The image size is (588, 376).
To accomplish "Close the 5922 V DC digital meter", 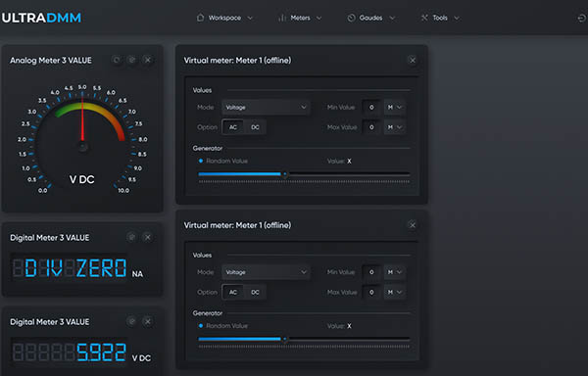I will coord(148,322).
